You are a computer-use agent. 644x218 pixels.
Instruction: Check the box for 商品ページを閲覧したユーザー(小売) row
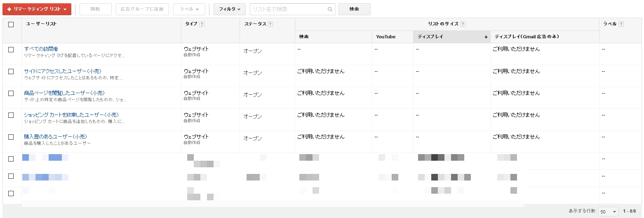pos(11,93)
